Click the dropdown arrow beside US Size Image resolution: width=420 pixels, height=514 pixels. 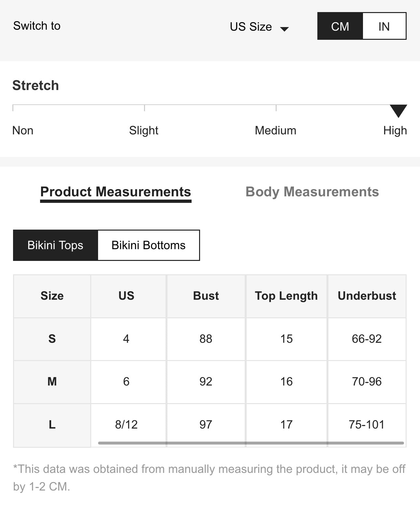pos(284,29)
